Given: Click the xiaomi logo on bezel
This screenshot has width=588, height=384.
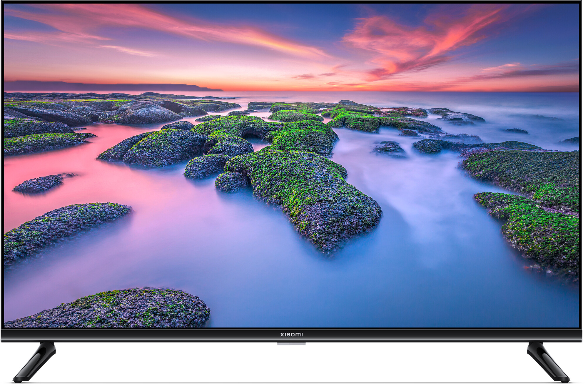Looking at the screenshot, I should tap(291, 334).
